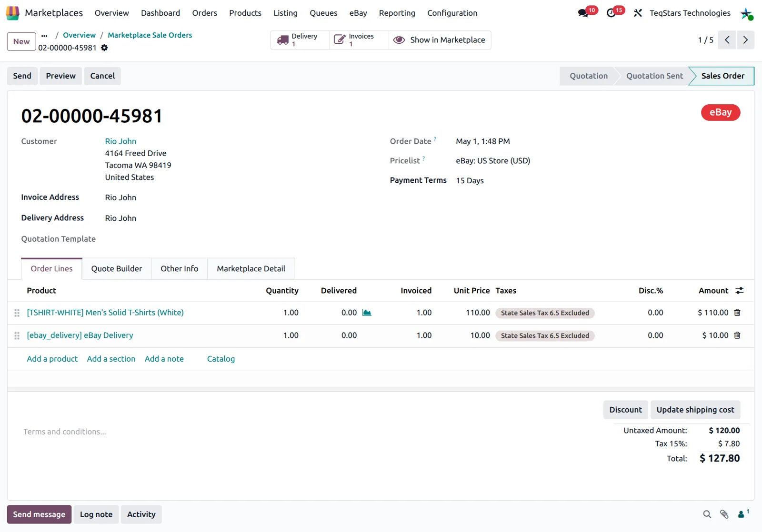
Task: Click Add a product link
Action: [52, 359]
